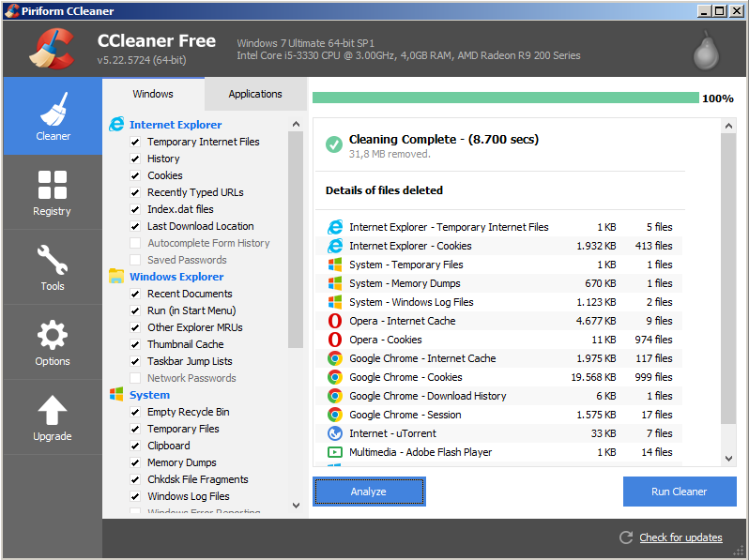The image size is (749, 560).
Task: Open the Options gear section
Action: (53, 342)
